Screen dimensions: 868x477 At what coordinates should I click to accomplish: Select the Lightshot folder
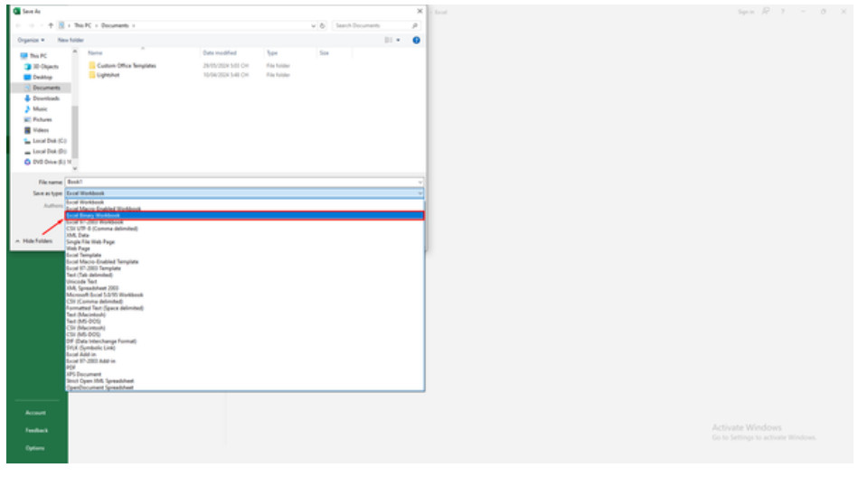[108, 75]
